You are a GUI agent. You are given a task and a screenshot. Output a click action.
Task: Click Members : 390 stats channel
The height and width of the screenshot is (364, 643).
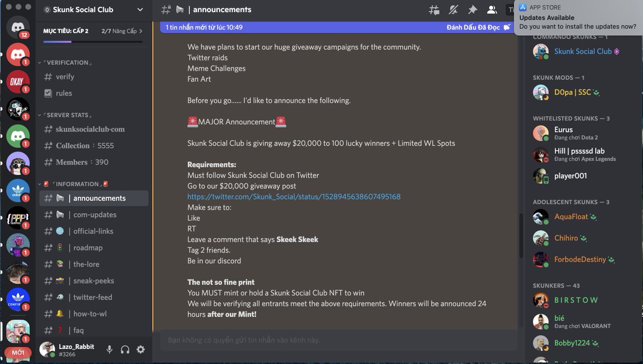coord(94,162)
